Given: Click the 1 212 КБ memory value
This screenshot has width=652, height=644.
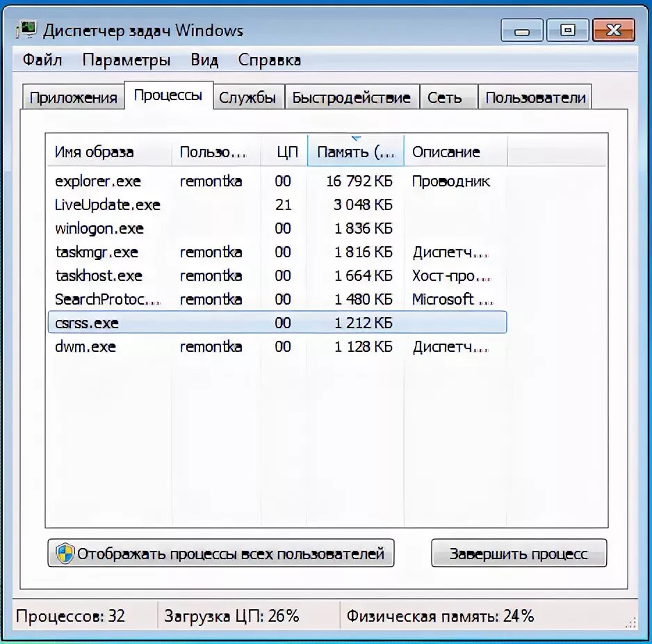Looking at the screenshot, I should point(364,323).
